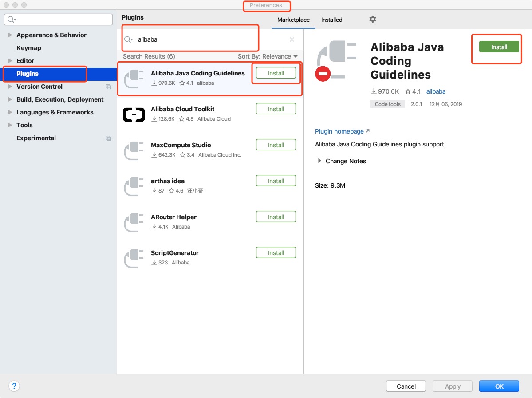Open the help question mark button
Image resolution: width=532 pixels, height=398 pixels.
(x=14, y=386)
